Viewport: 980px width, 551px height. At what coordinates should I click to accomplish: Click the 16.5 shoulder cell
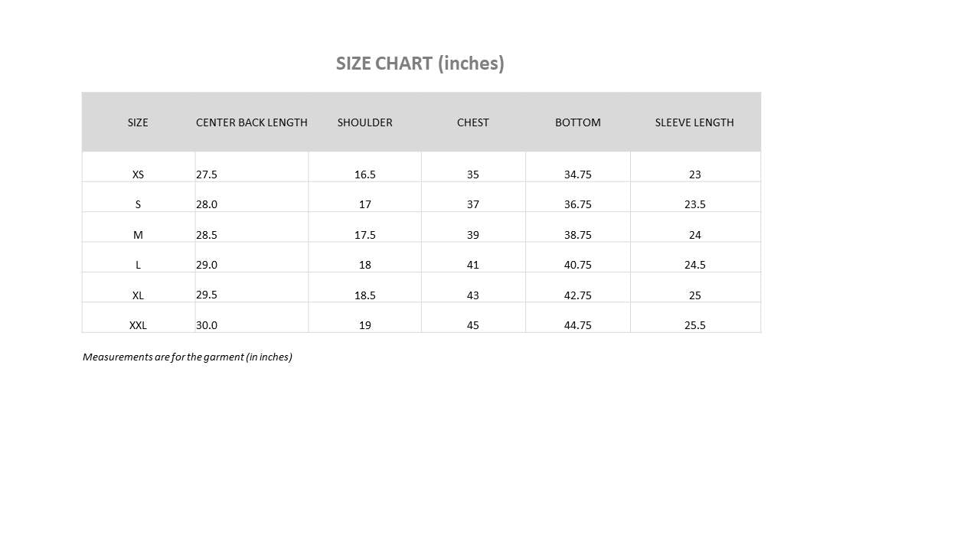[364, 174]
